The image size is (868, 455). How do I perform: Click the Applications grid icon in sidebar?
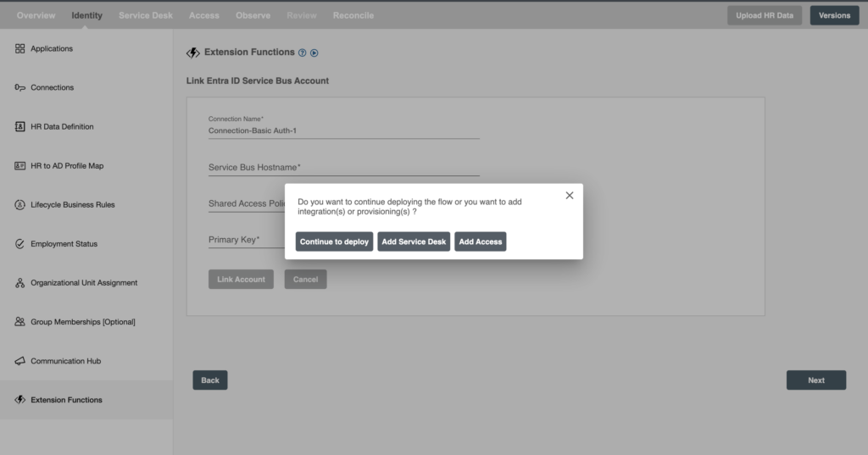pos(20,48)
